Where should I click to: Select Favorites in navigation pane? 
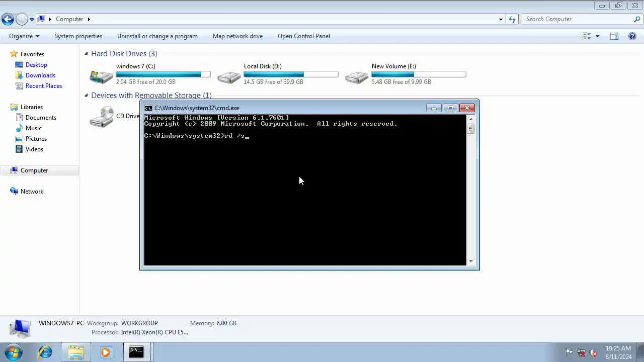pos(32,54)
